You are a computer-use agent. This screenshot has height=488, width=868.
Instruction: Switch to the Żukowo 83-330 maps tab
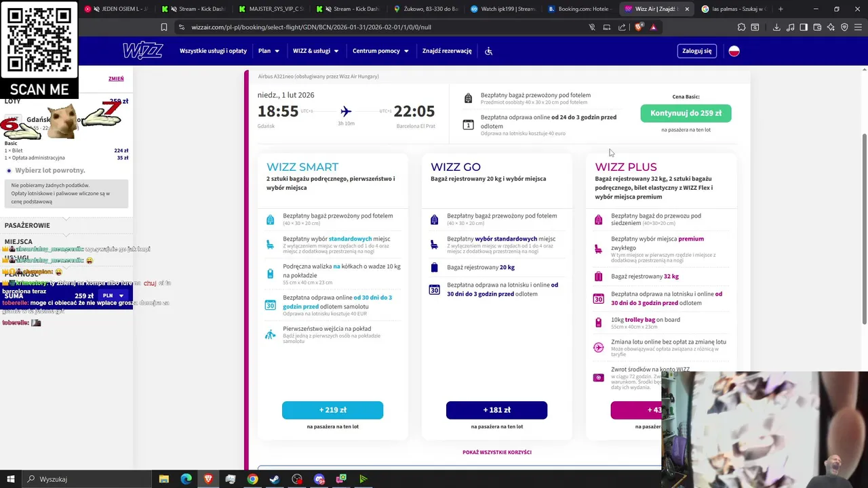426,9
